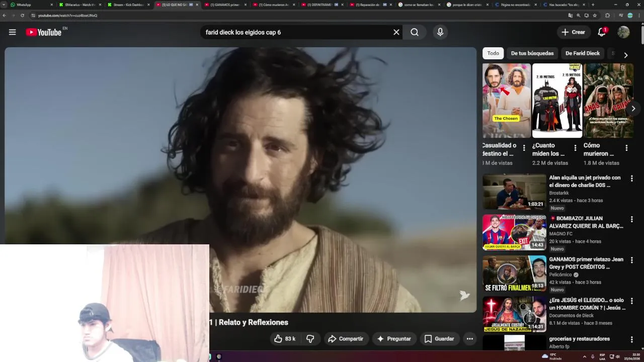This screenshot has height=362, width=644.
Task: Open grocerias y restauradores video title
Action: pyautogui.click(x=579, y=339)
